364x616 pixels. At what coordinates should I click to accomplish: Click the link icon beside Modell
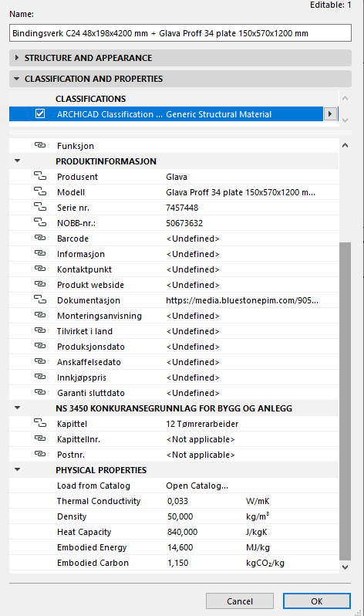coord(39,191)
